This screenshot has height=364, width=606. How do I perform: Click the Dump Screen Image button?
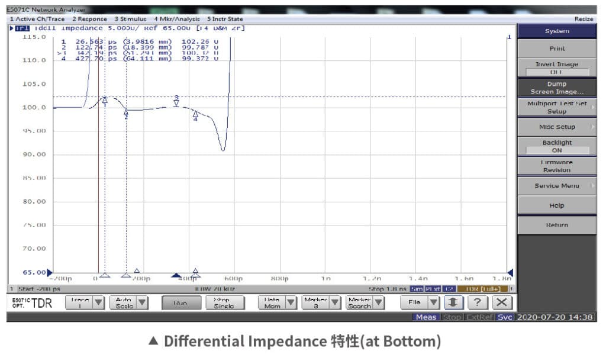pos(556,88)
